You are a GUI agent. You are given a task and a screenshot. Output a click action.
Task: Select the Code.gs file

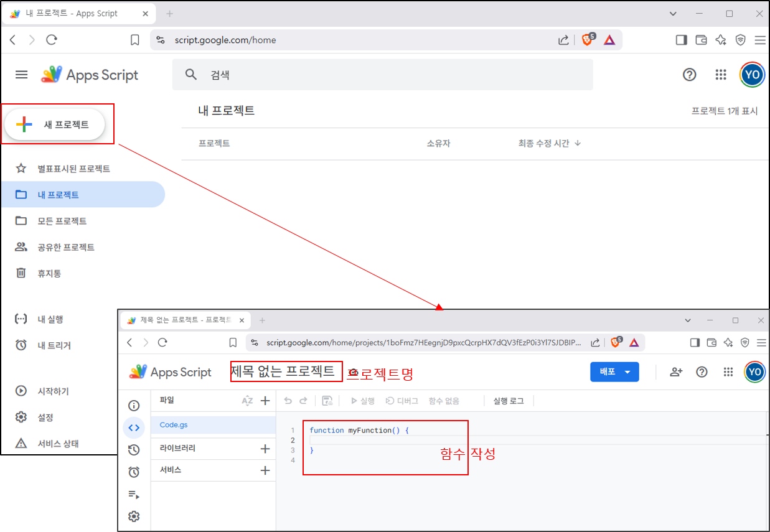[x=214, y=425]
